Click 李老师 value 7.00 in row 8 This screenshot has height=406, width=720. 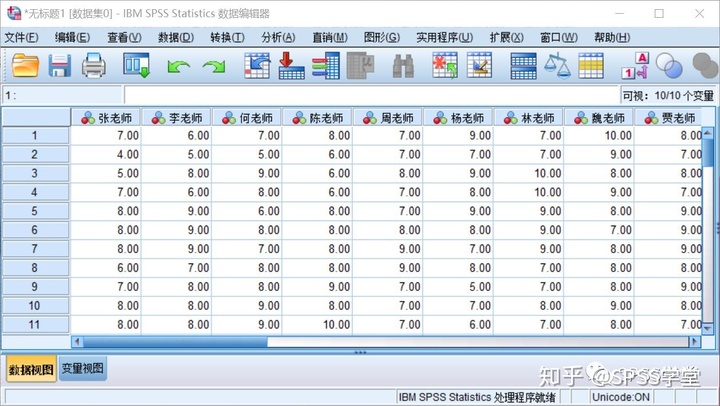pyautogui.click(x=177, y=268)
